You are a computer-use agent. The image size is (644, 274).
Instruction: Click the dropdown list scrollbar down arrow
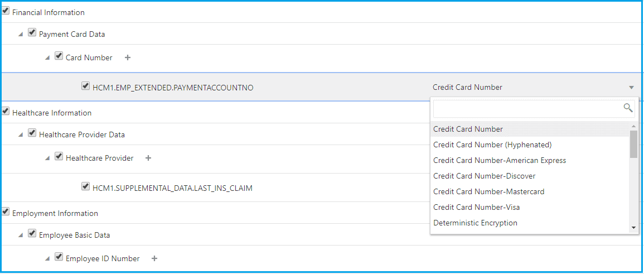(633, 228)
